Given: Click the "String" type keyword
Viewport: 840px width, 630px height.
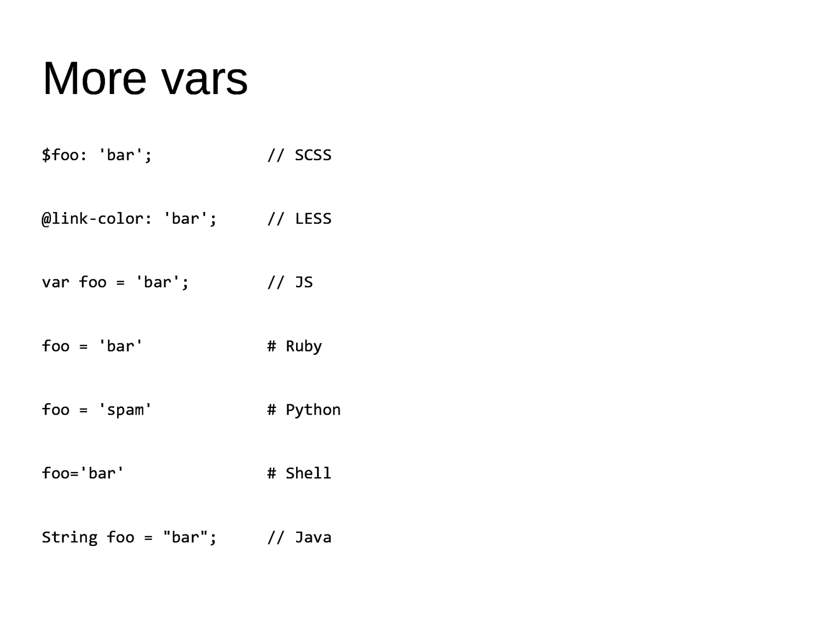Looking at the screenshot, I should click(69, 538).
